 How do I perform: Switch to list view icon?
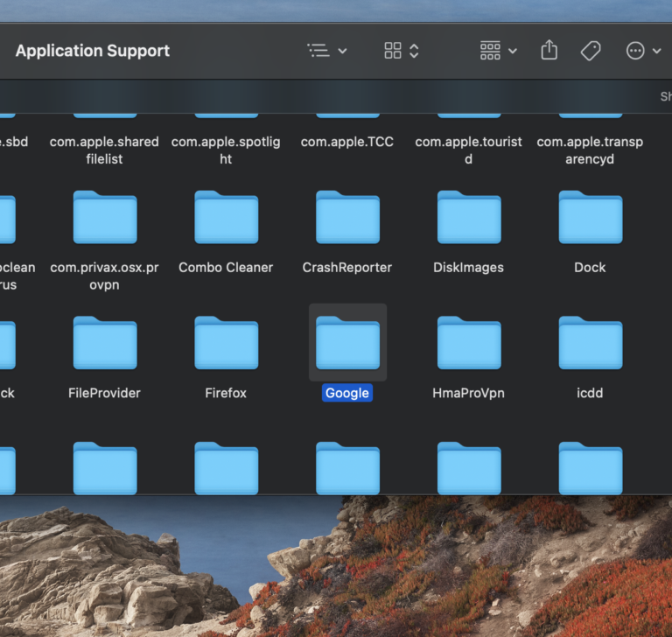318,51
